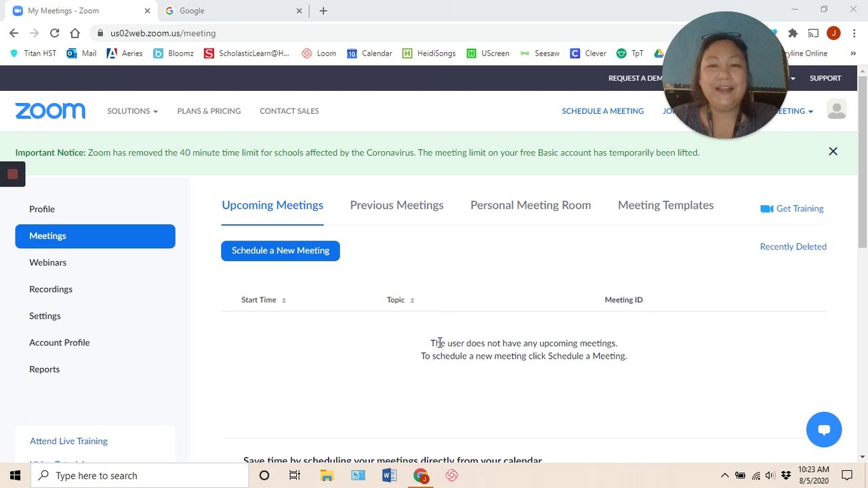The image size is (868, 488).
Task: Open the UScreen bookmark
Action: [x=488, y=53]
